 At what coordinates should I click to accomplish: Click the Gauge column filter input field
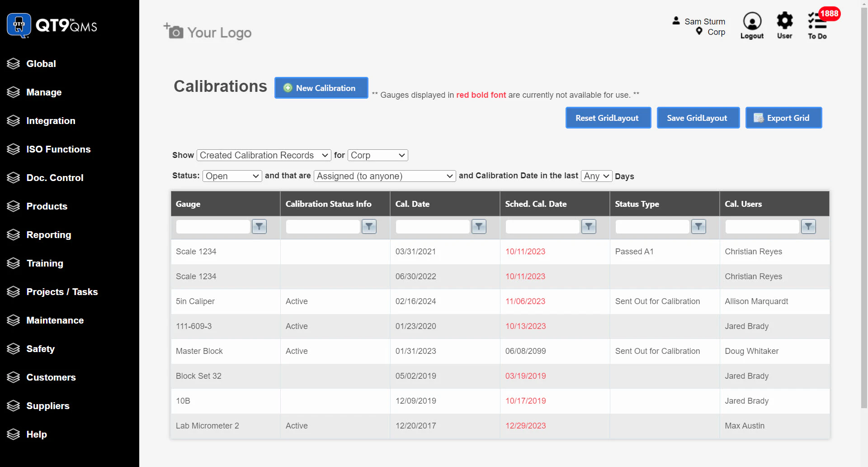pyautogui.click(x=212, y=226)
